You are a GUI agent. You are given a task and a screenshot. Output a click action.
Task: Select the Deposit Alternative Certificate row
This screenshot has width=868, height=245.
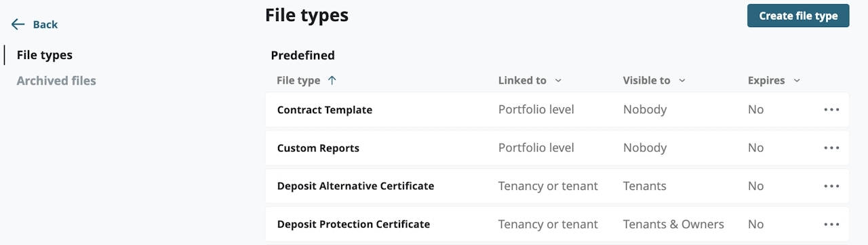click(x=557, y=186)
